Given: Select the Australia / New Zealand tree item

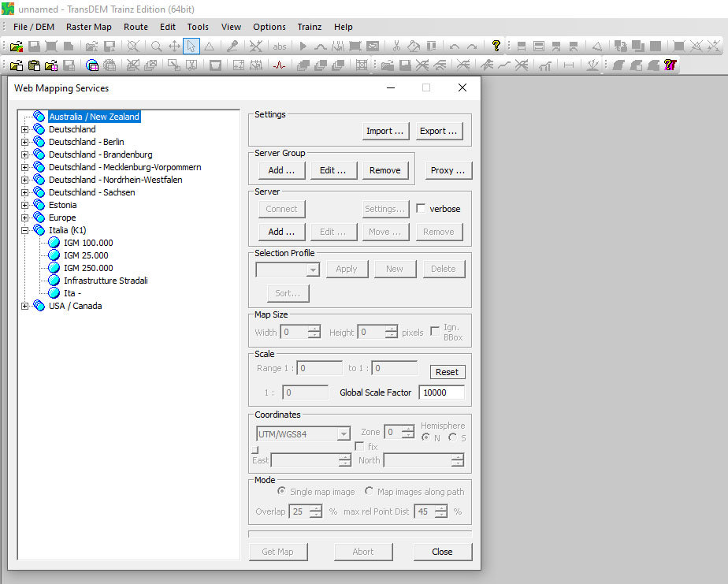Looking at the screenshot, I should 95,117.
